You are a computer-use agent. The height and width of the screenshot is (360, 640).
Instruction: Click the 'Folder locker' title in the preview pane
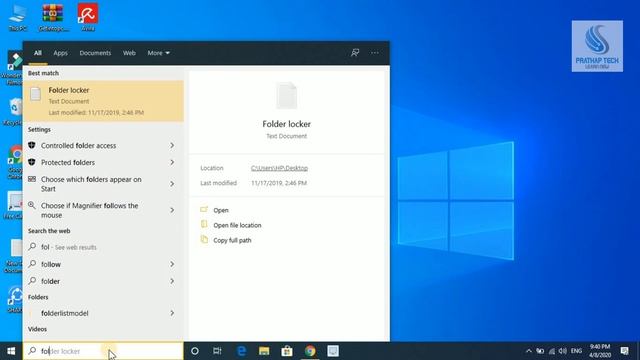click(x=287, y=124)
